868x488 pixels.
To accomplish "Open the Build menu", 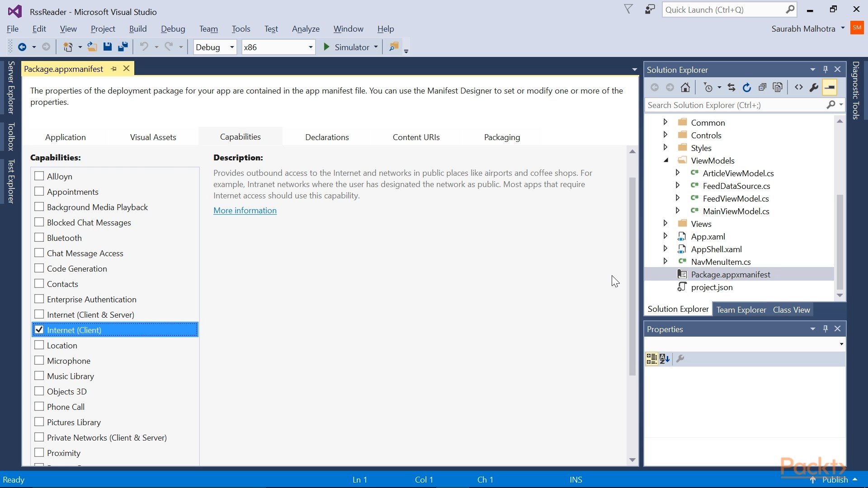I will click(138, 28).
